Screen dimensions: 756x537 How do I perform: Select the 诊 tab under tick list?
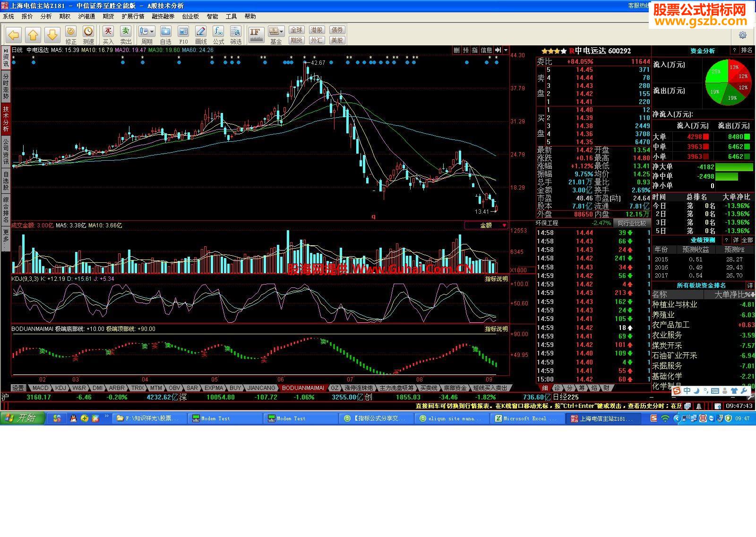click(558, 388)
